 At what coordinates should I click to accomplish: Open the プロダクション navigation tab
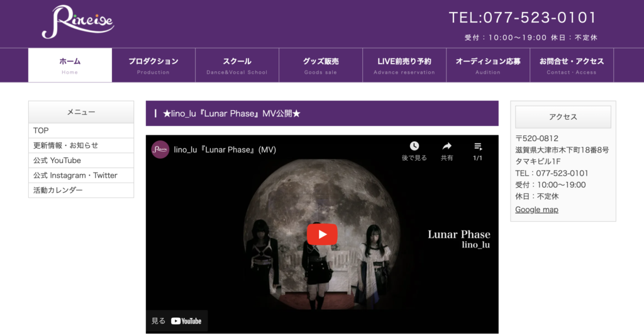(153, 65)
